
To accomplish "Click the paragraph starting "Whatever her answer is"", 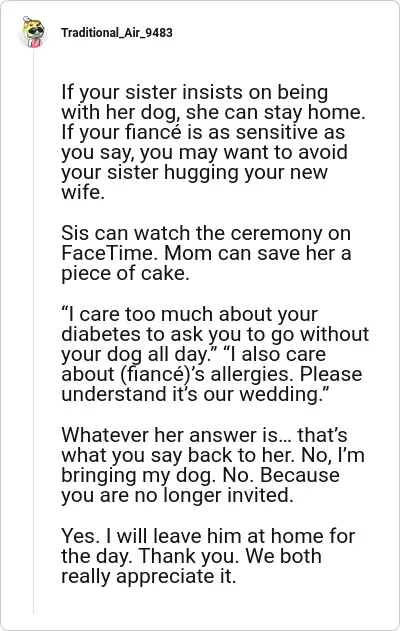I will [x=213, y=465].
